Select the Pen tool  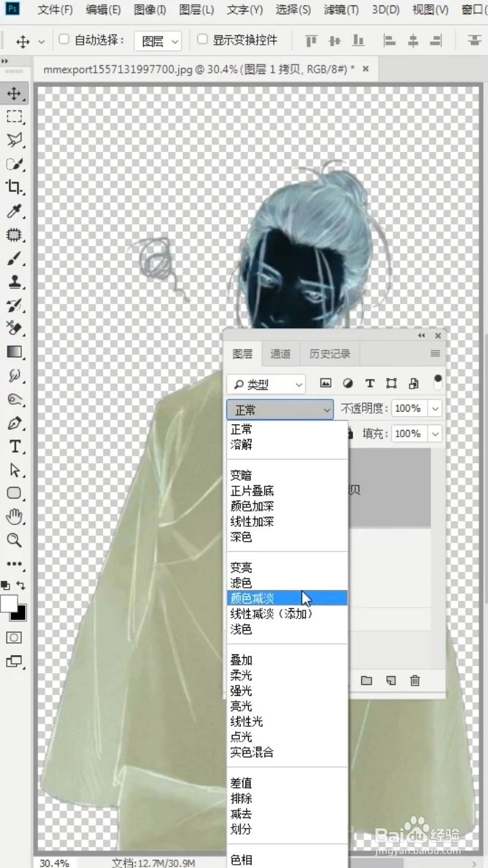[14, 423]
